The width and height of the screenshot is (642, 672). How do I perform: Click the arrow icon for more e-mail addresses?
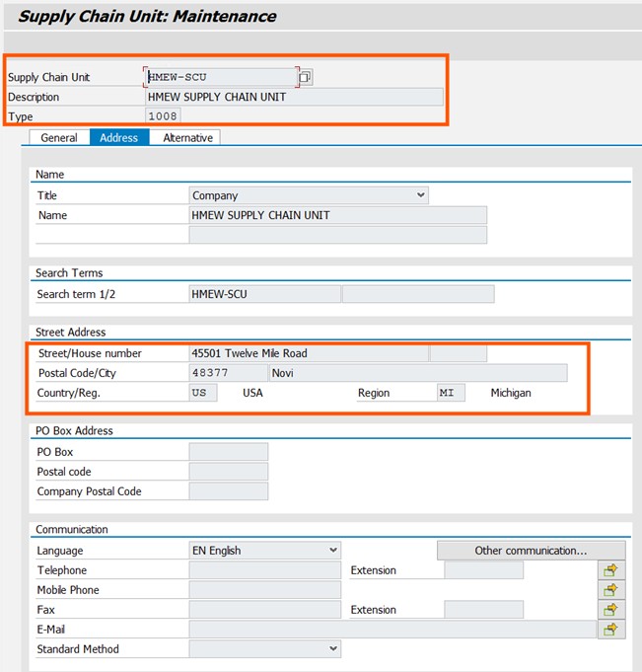[611, 630]
